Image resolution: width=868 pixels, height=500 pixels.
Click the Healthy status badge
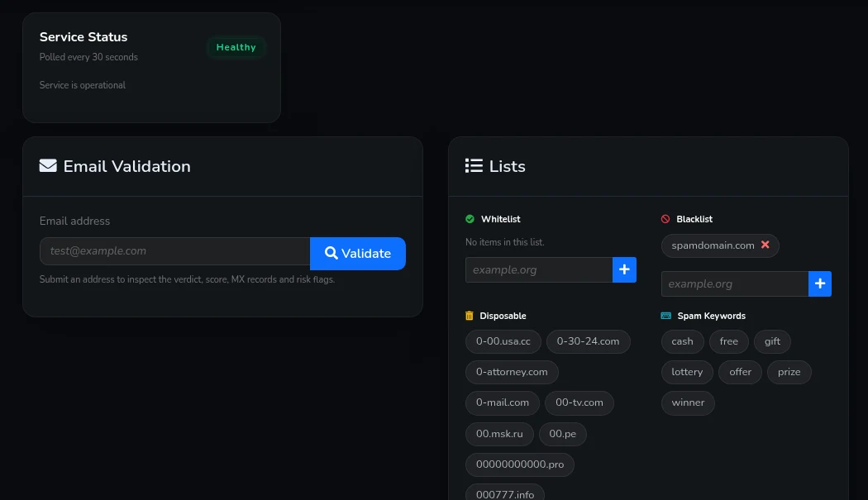click(236, 47)
